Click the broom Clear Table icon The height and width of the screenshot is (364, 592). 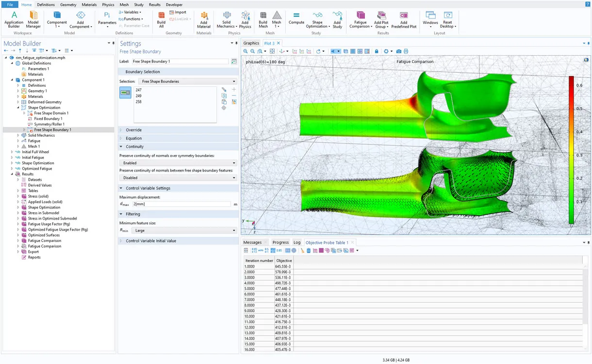[302, 251]
